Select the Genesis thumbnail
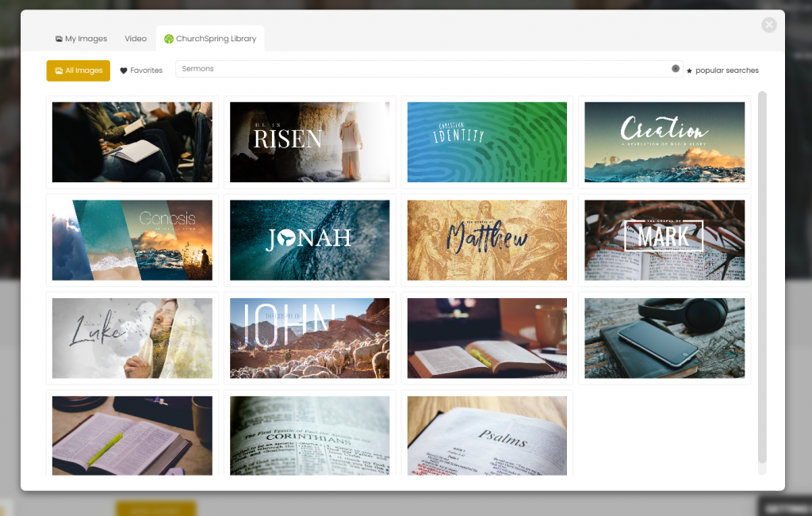812x516 pixels. pyautogui.click(x=132, y=240)
